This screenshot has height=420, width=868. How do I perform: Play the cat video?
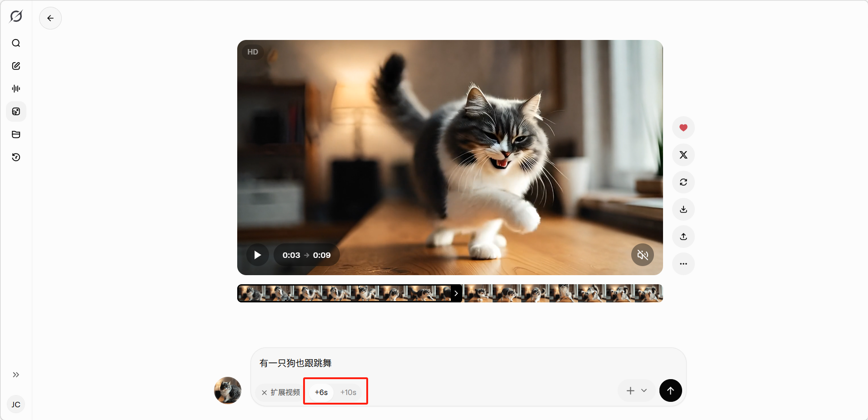tap(257, 255)
